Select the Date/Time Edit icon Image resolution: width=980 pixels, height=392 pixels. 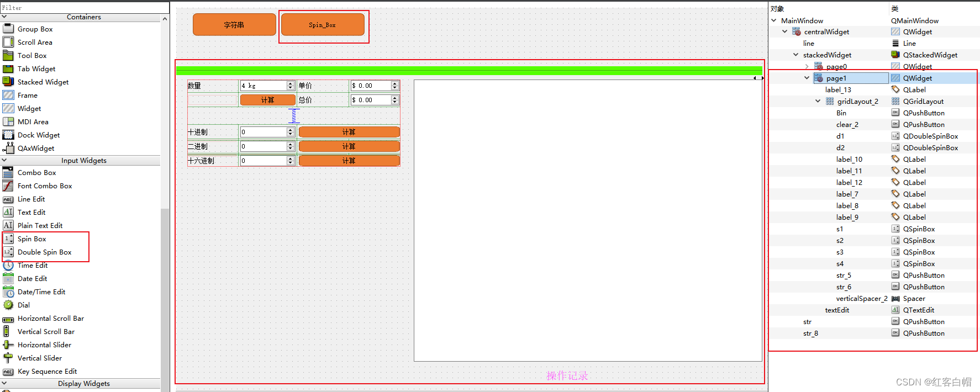(x=8, y=292)
